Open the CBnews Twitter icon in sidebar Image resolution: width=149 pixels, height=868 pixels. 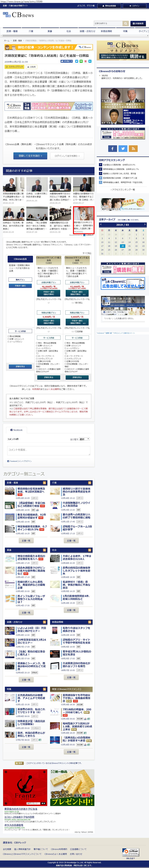(x=123, y=148)
